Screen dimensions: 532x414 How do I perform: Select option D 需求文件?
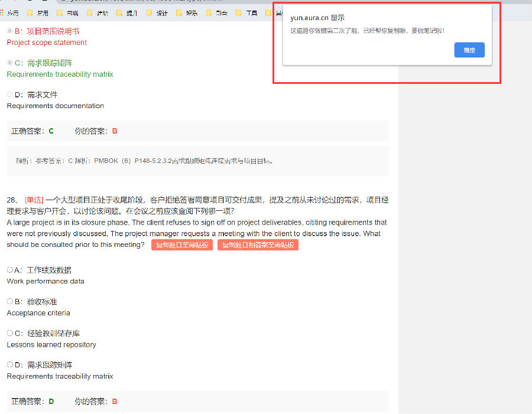pos(10,95)
